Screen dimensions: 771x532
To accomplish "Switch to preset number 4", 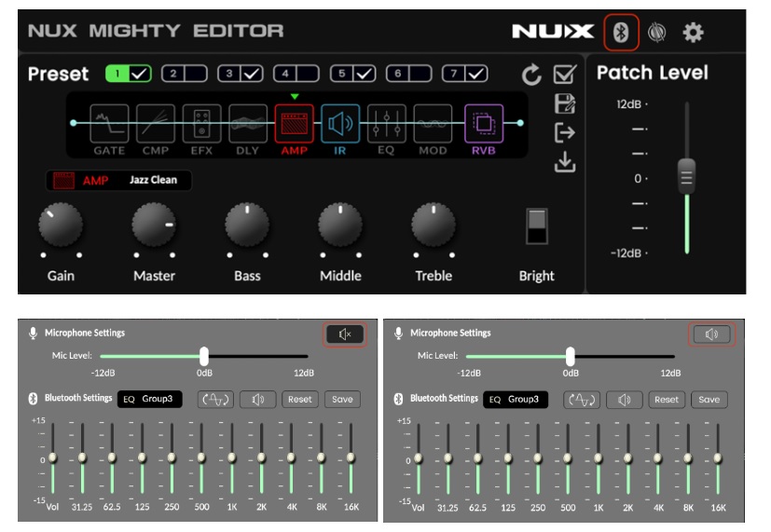I will (285, 74).
